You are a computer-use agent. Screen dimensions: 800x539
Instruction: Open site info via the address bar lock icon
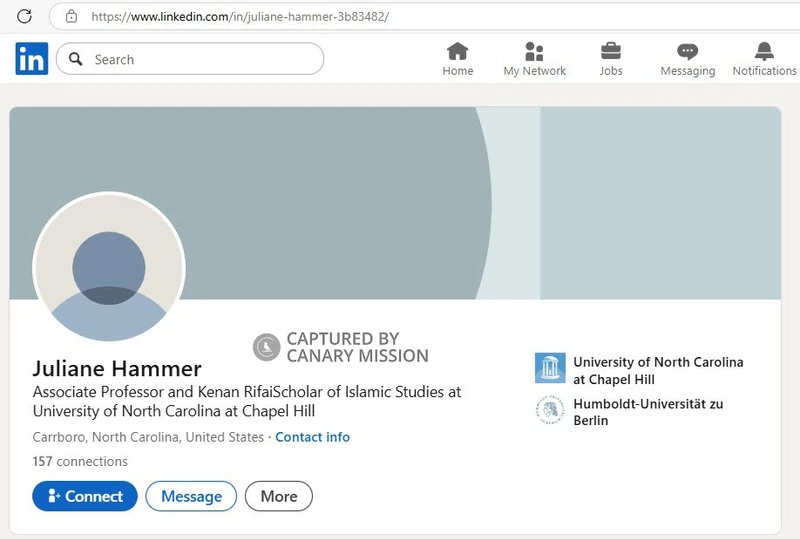[x=71, y=16]
